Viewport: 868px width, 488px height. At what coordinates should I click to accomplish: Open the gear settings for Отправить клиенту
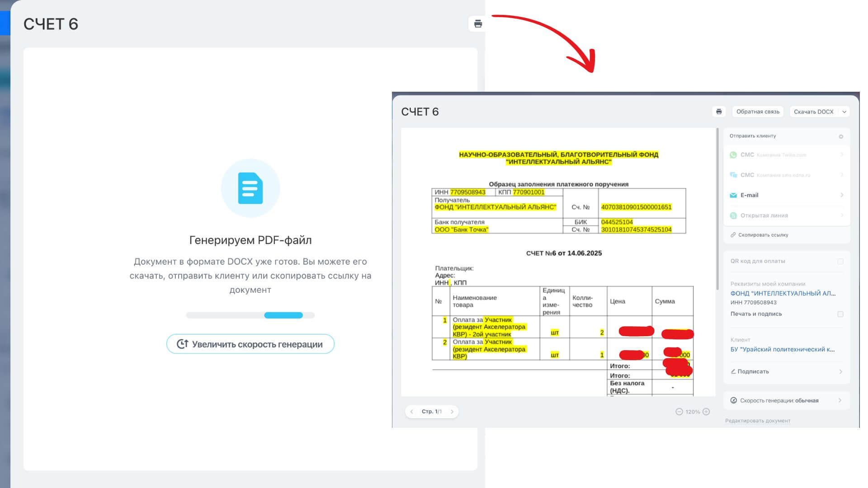point(841,136)
